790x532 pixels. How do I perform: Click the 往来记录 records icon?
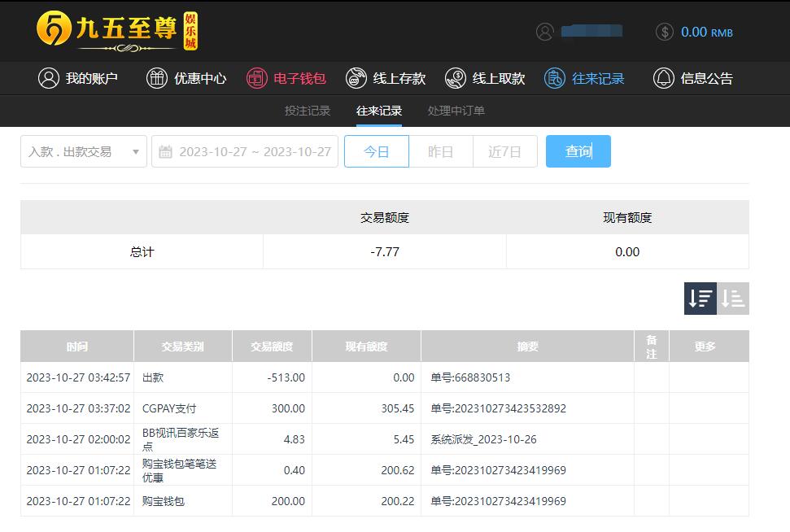tap(555, 78)
